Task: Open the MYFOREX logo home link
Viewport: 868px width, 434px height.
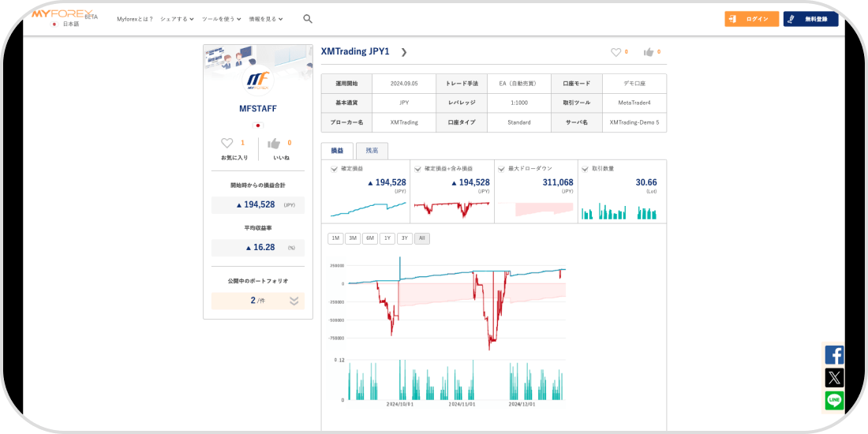Action: [64, 14]
